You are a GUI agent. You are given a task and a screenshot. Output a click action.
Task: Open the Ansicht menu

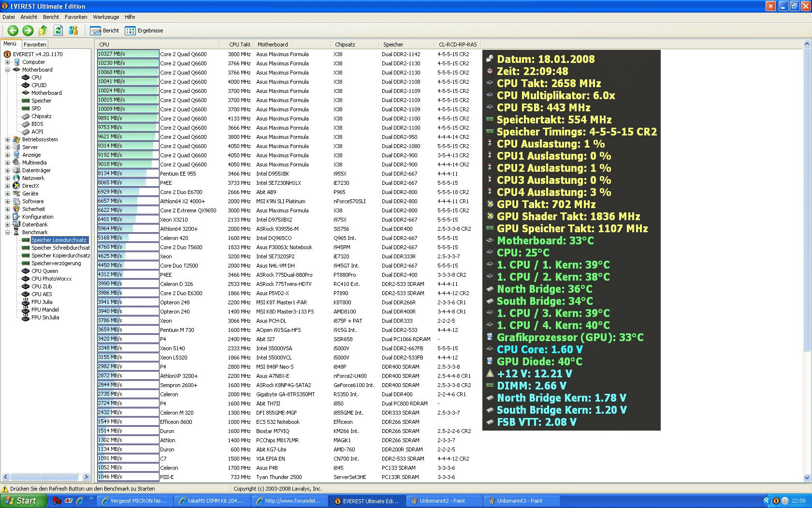click(29, 17)
